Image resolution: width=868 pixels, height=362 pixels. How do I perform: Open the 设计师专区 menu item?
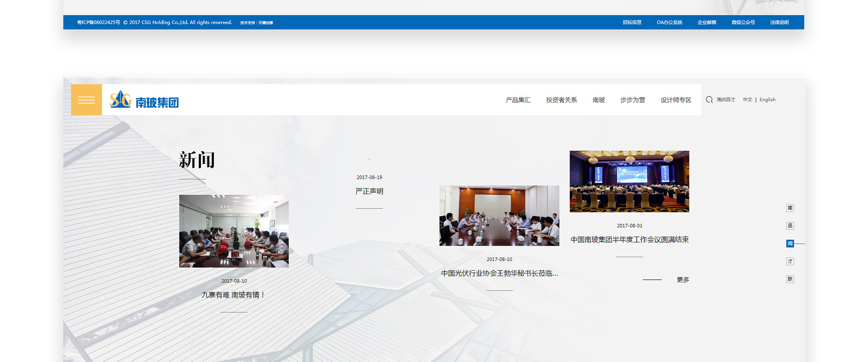[676, 100]
